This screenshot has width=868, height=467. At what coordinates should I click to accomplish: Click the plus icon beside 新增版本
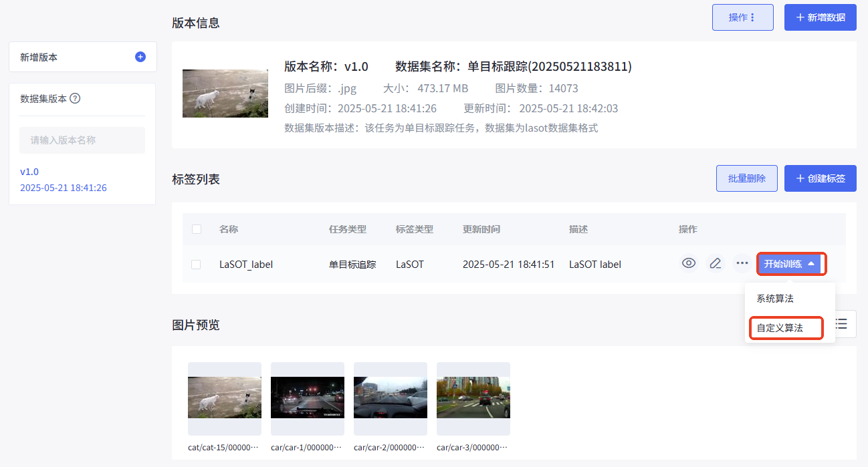point(140,57)
